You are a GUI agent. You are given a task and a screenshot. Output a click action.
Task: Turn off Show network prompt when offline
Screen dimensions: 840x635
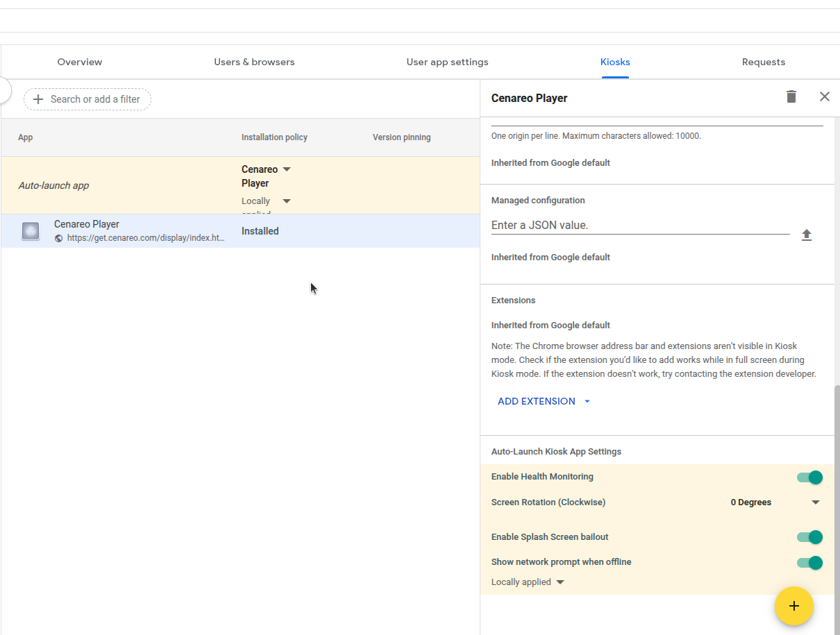click(x=809, y=563)
